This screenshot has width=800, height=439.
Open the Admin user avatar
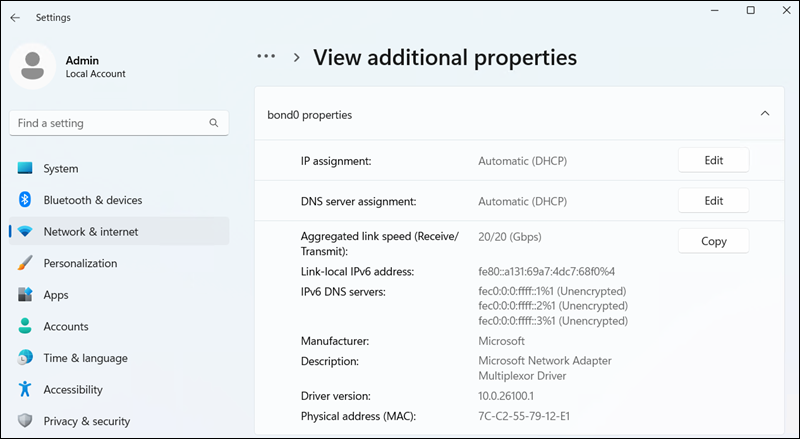33,66
